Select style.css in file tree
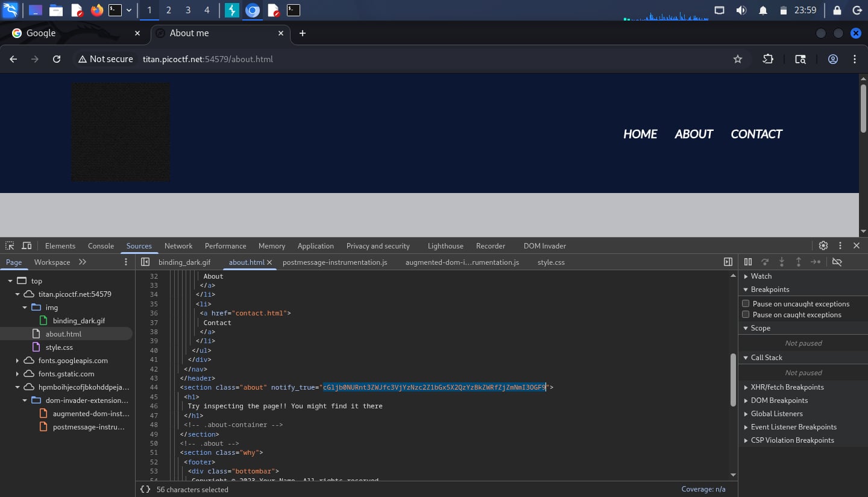This screenshot has height=497, width=868. [59, 347]
